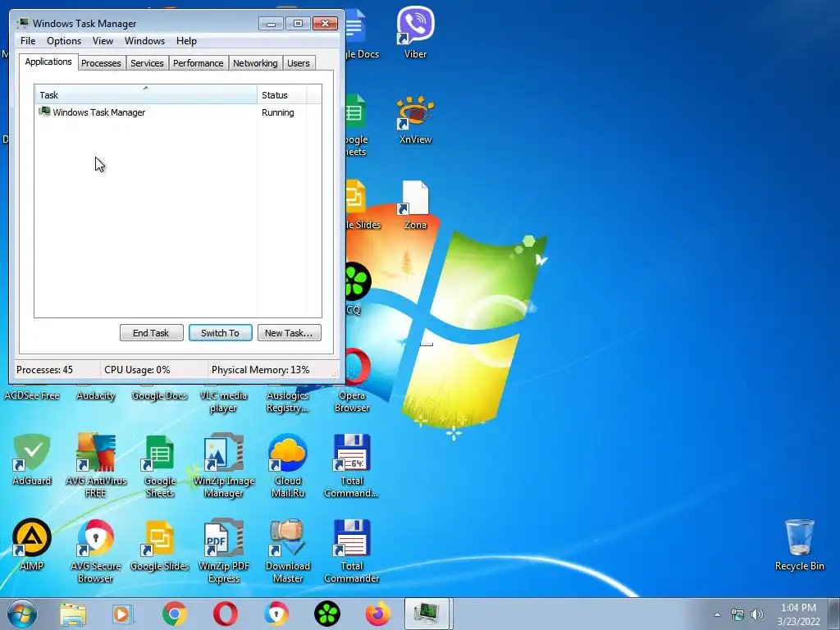Open the Help menu in Task Manager
The height and width of the screenshot is (630, 840).
coord(186,41)
